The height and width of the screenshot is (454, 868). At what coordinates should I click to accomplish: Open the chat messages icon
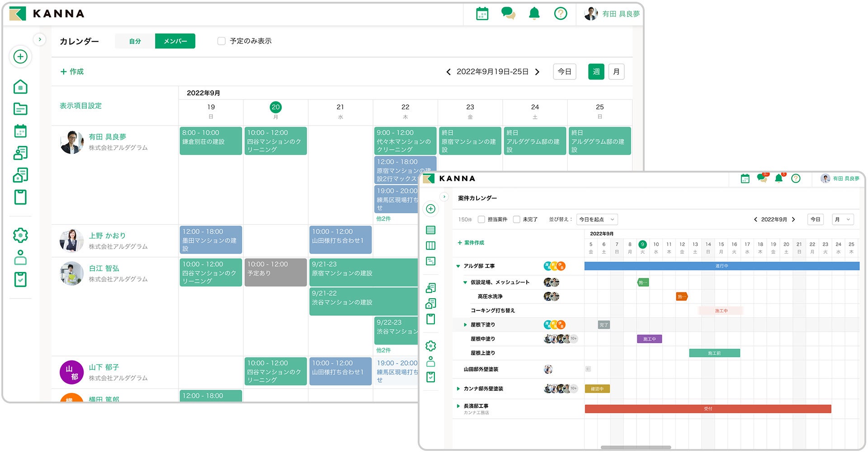(508, 14)
